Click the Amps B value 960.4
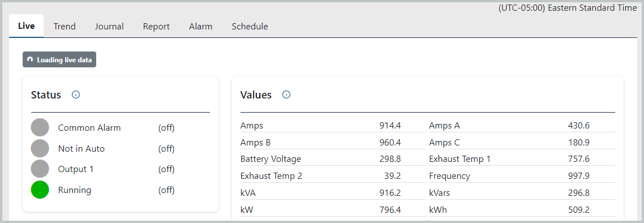Viewport: 644px width, 223px height. pyautogui.click(x=390, y=143)
